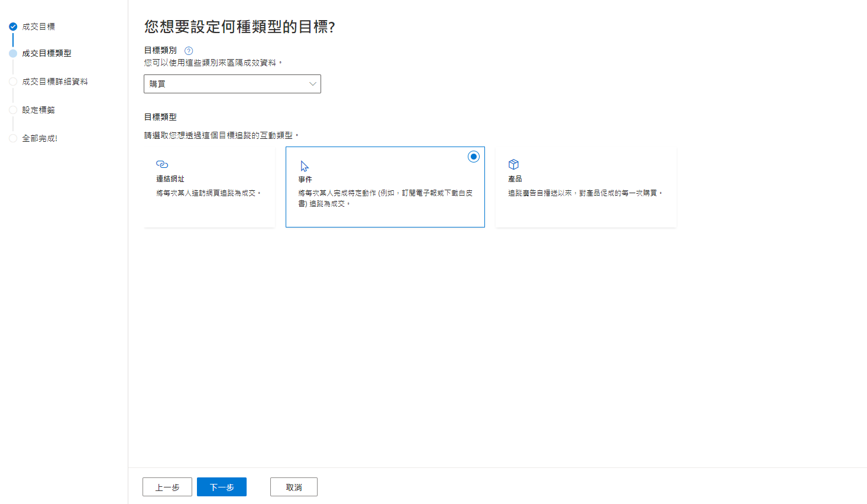
Task: Choose the 連結網址 goal type card
Action: point(209,187)
